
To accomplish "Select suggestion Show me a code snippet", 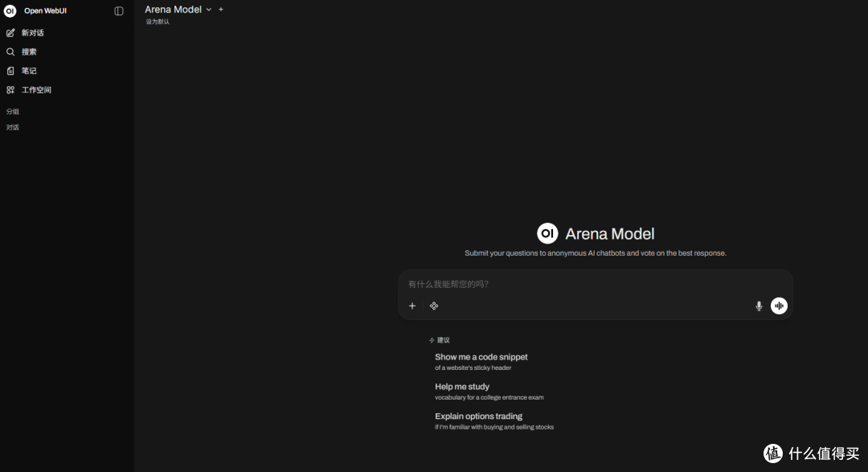I will point(481,362).
